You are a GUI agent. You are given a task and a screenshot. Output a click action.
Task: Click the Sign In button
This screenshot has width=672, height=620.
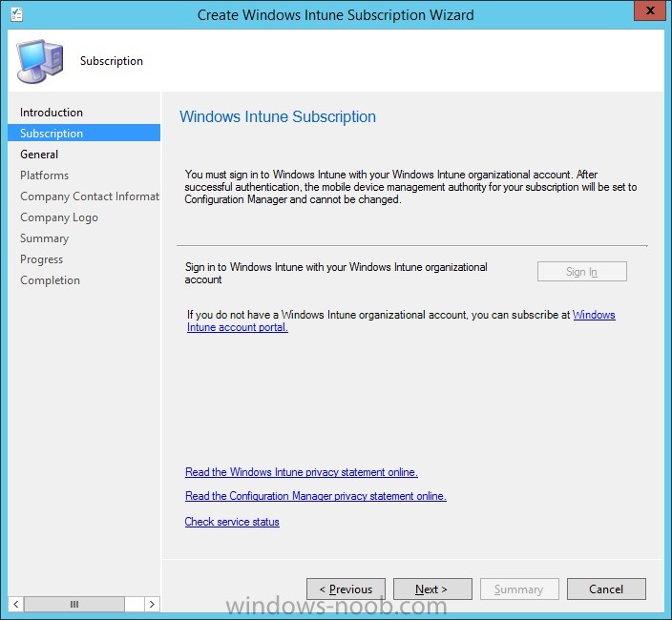[581, 272]
